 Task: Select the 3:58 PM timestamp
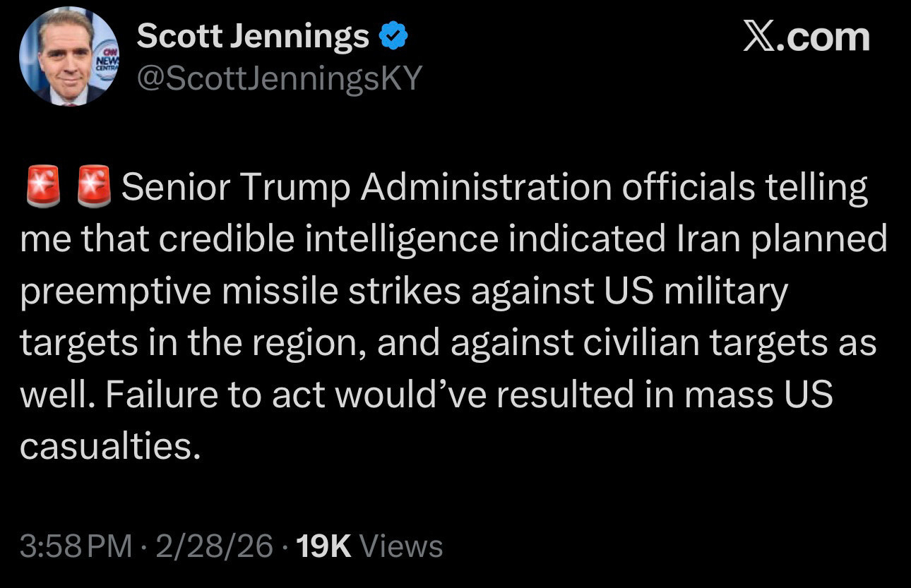76,546
